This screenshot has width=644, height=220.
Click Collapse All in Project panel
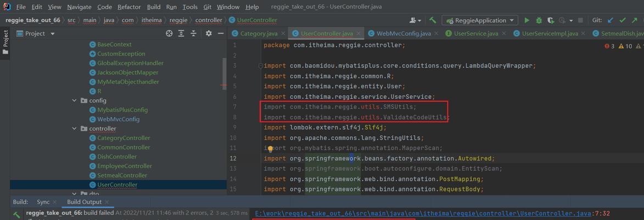coord(193,34)
